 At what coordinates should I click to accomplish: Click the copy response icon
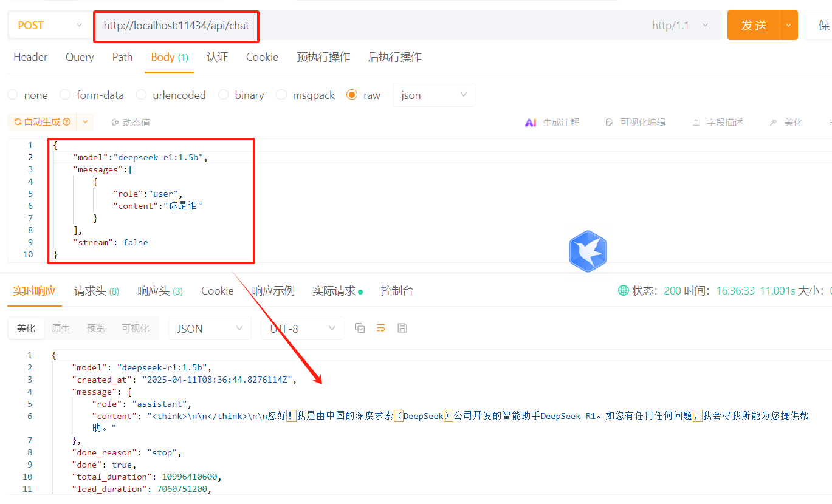(360, 328)
